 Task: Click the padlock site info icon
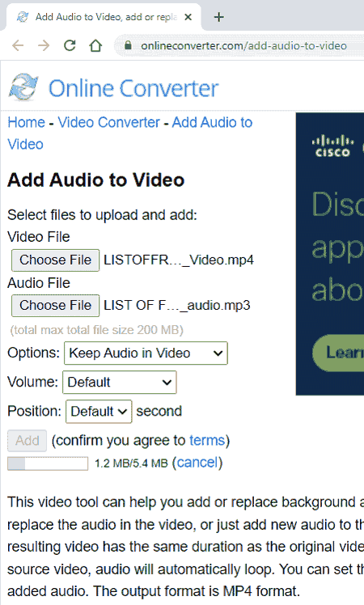coord(128,45)
